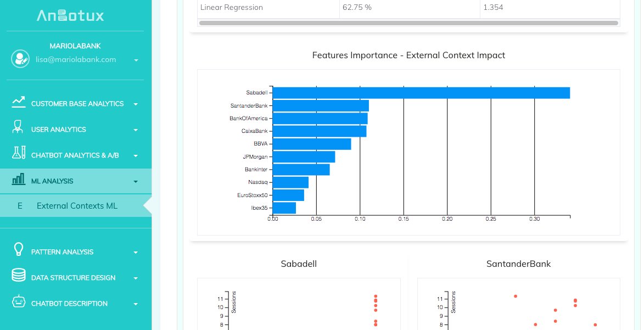Screen dimensions: 644x330
Task: Click the 62.75 % cell
Action: tap(410, 7)
